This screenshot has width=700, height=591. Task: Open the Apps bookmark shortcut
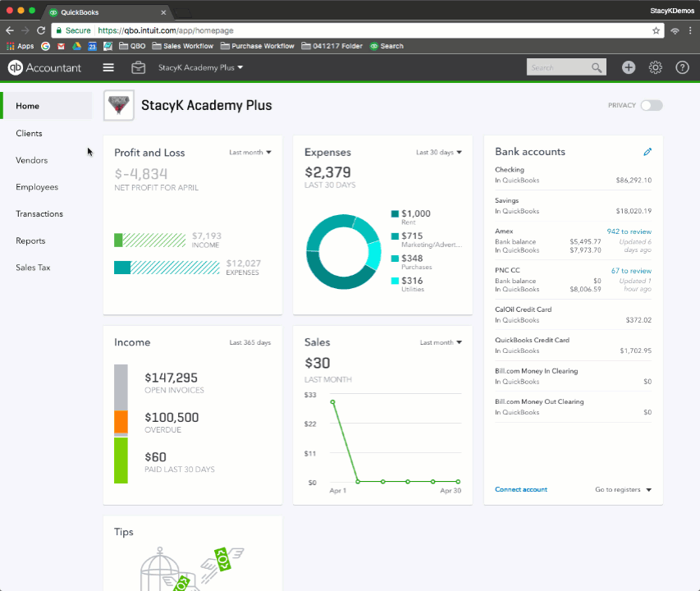[20, 46]
